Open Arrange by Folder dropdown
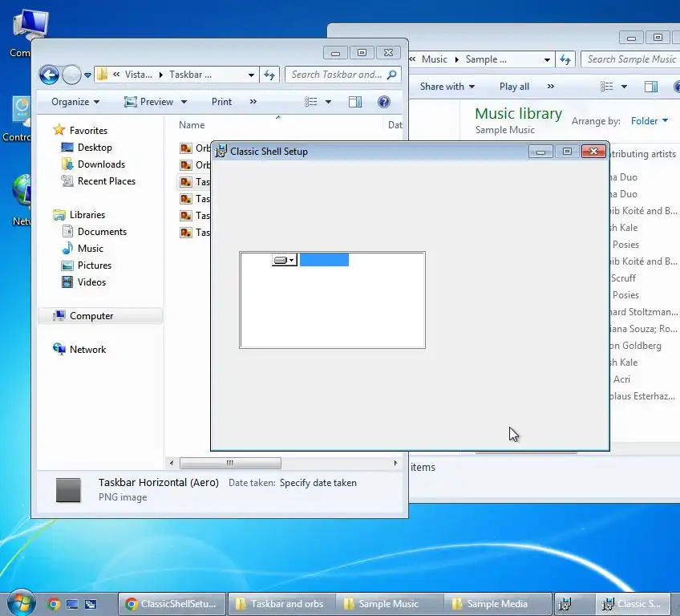 click(650, 121)
